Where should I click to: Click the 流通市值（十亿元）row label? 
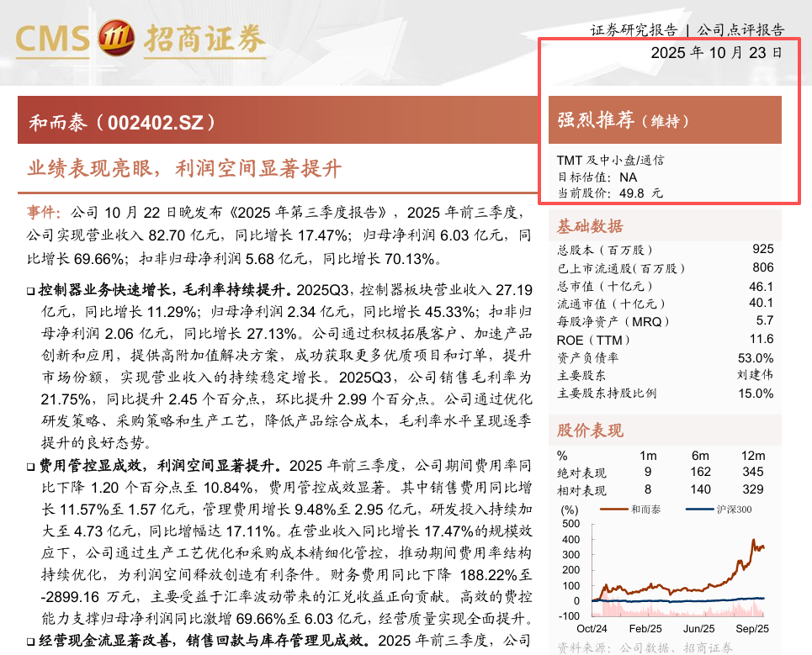611,304
